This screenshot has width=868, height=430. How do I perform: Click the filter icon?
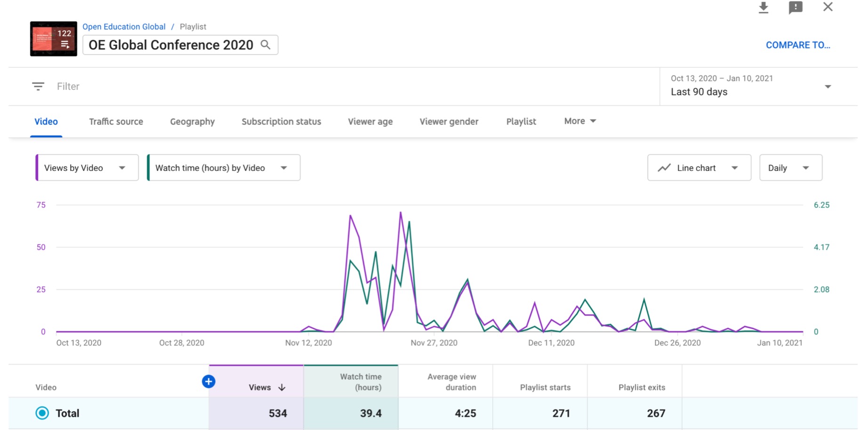click(38, 86)
